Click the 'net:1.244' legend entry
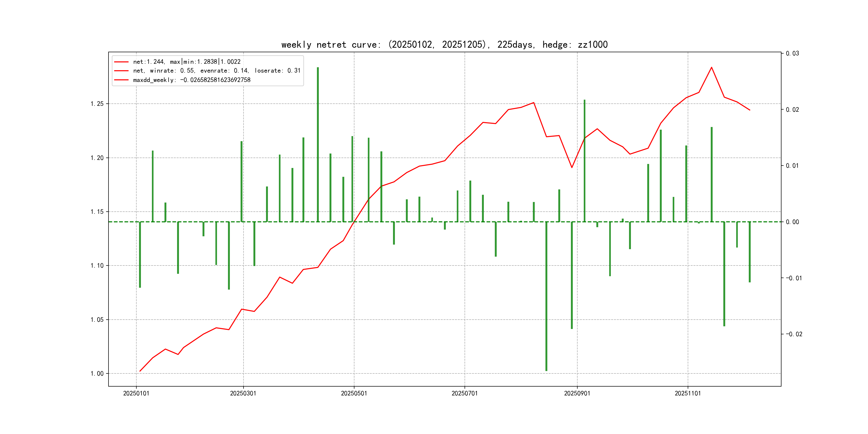This screenshot has height=434, width=868. 187,62
